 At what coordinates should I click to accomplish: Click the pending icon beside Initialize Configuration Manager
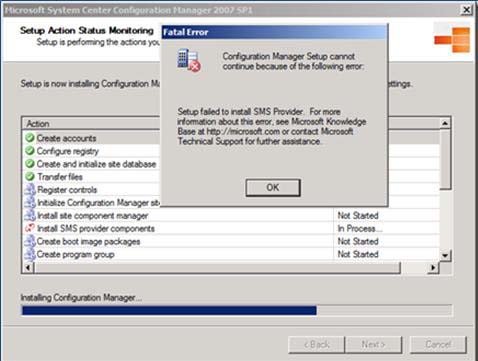(x=30, y=202)
